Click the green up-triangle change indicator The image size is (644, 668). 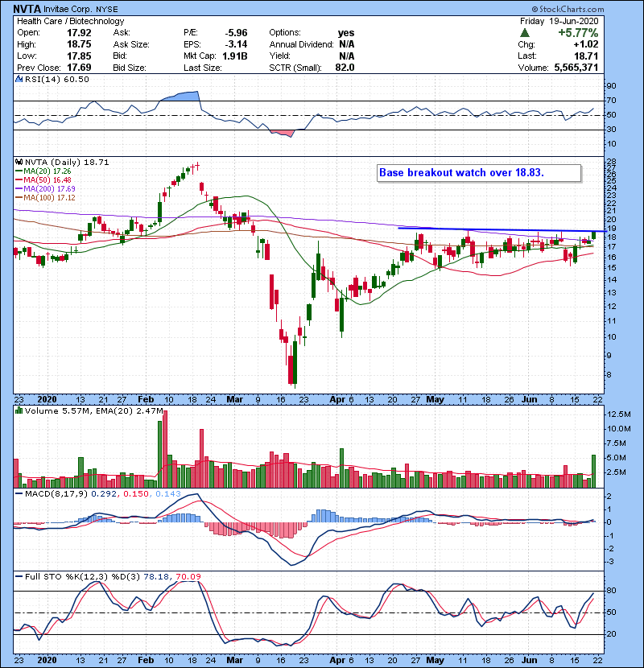coord(525,33)
